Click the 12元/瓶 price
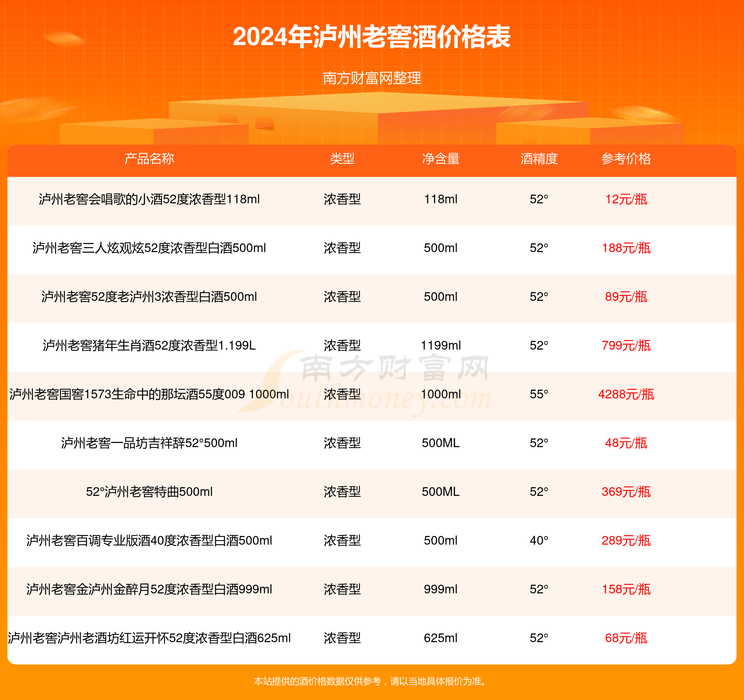 coord(626,199)
